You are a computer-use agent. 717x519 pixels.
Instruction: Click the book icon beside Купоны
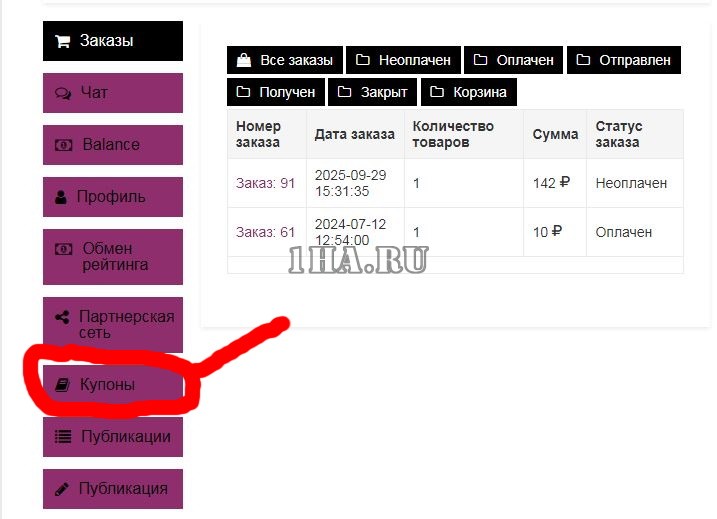pyautogui.click(x=62, y=385)
